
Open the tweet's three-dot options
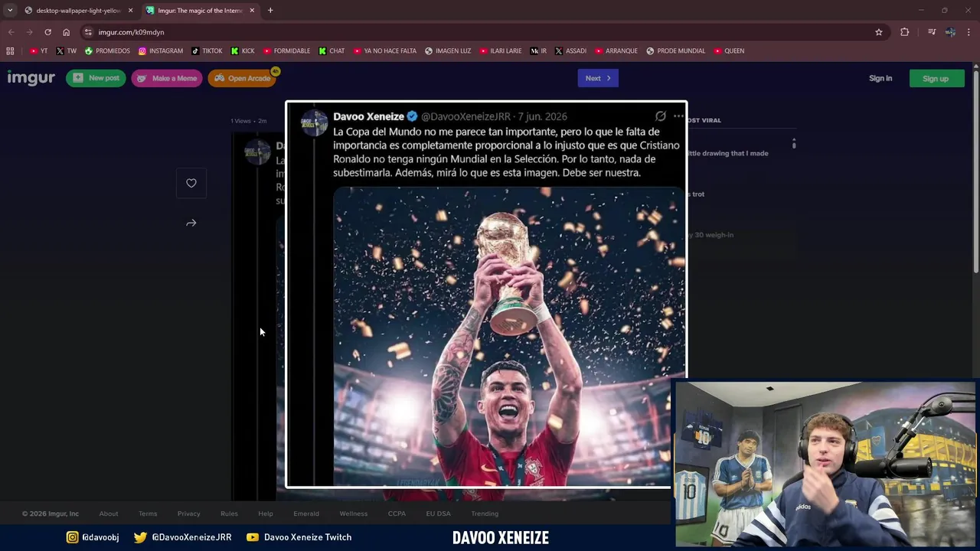pos(678,116)
